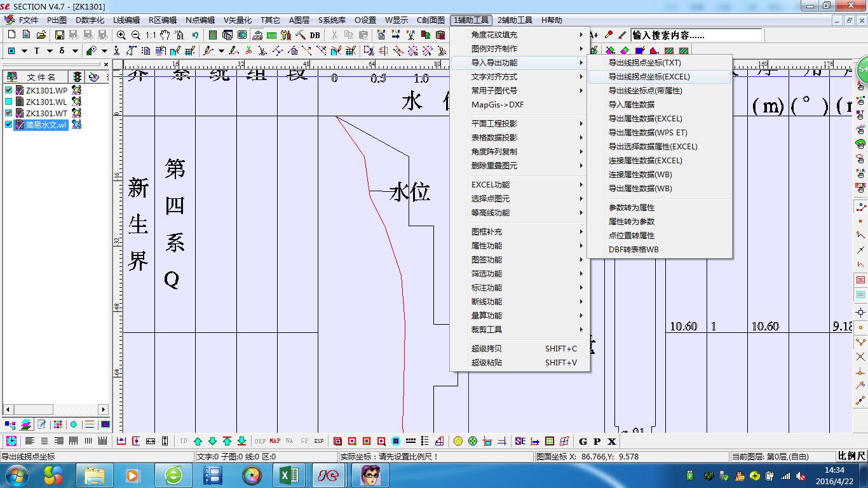Toggle checkbox for ZK1301.WT file
The width and height of the screenshot is (868, 488).
click(x=9, y=113)
